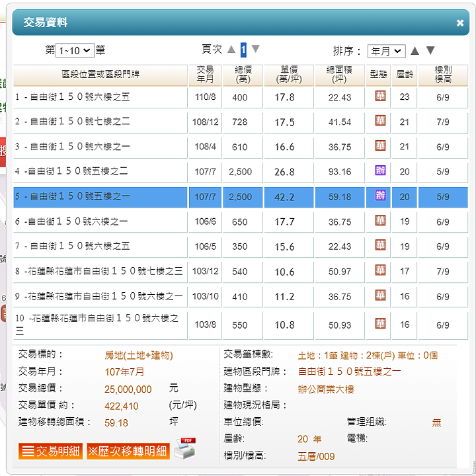Click the 總面積(坪) column header
The height and width of the screenshot is (476, 476).
pyautogui.click(x=339, y=75)
